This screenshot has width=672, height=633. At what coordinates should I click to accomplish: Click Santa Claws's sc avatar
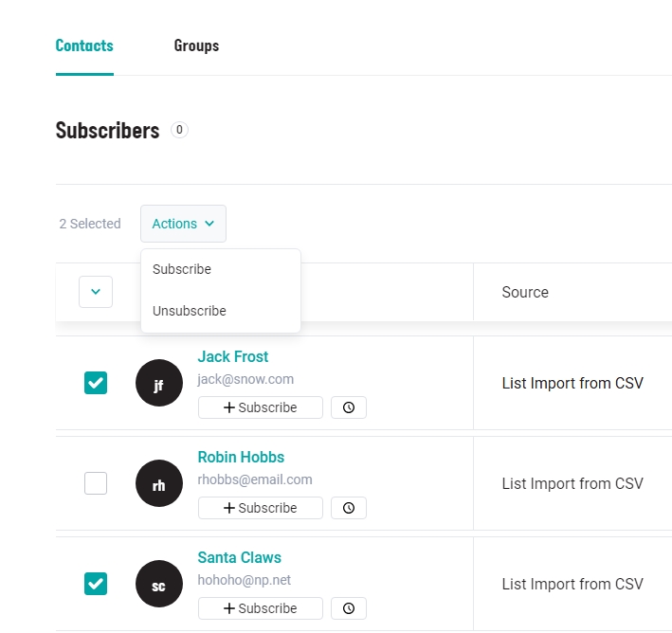click(159, 584)
